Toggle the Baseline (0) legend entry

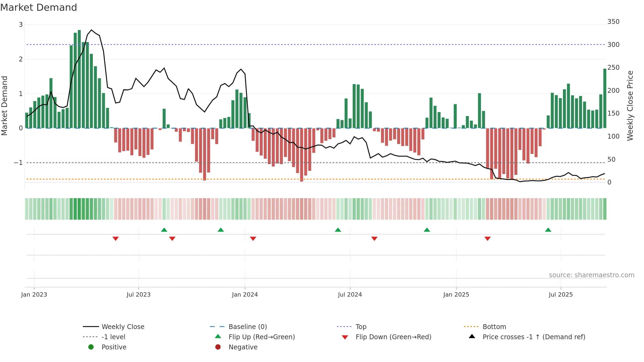[x=238, y=327]
